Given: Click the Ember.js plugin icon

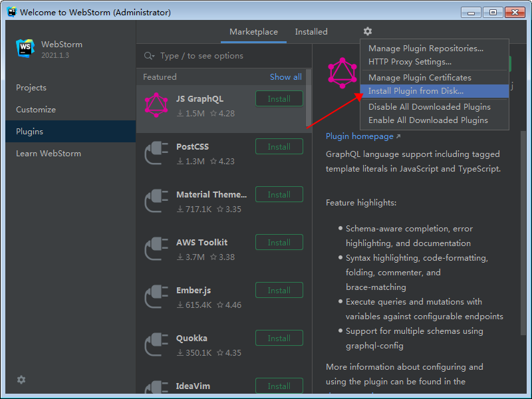Looking at the screenshot, I should (156, 297).
